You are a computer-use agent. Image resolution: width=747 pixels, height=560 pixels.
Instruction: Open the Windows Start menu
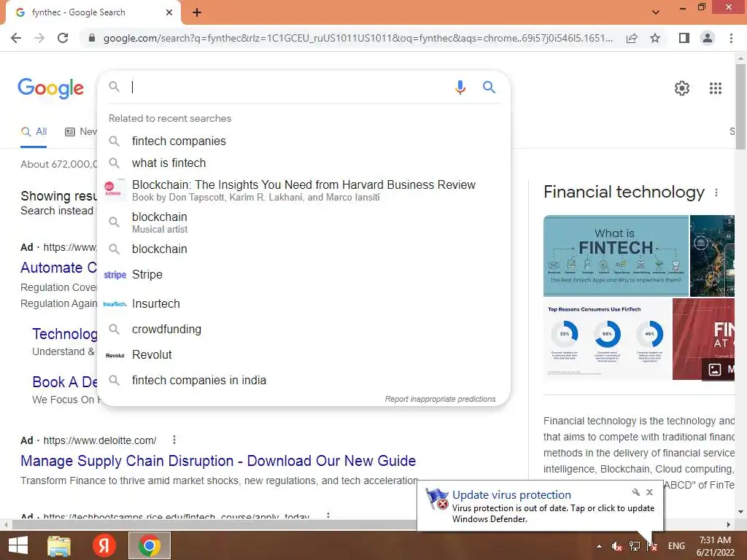coord(18,545)
